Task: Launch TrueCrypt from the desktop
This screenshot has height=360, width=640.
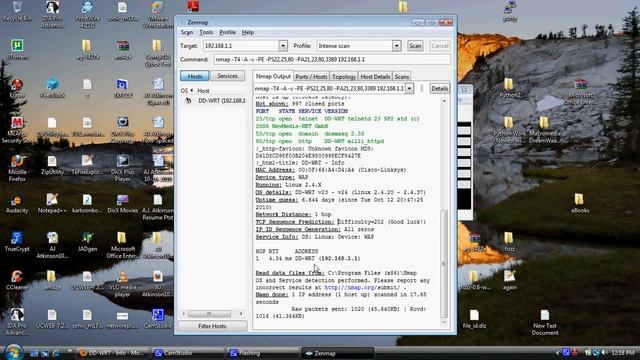Action: 17,242
